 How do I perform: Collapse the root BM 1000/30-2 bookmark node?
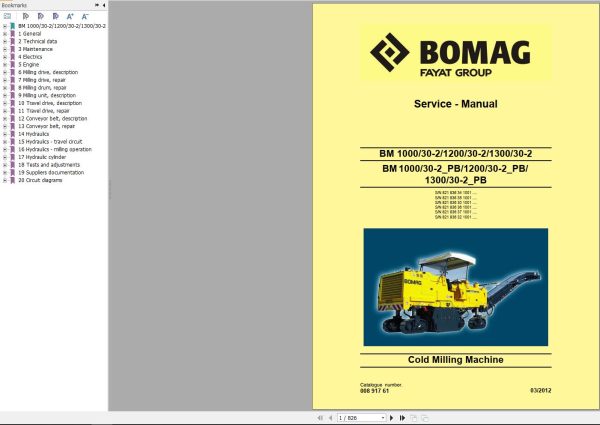(x=5, y=26)
